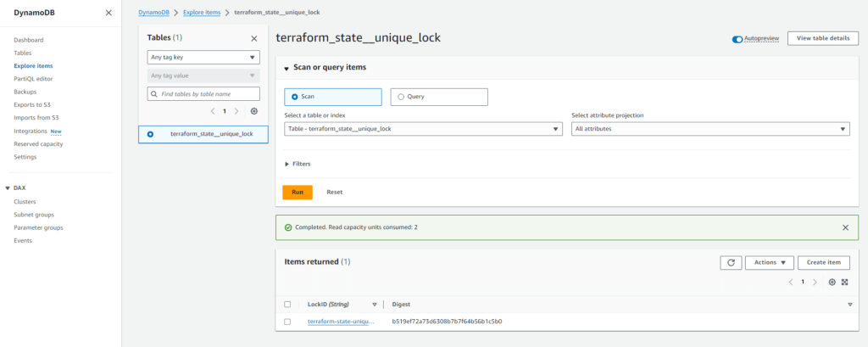
Task: Expand the Filters section
Action: pos(298,164)
